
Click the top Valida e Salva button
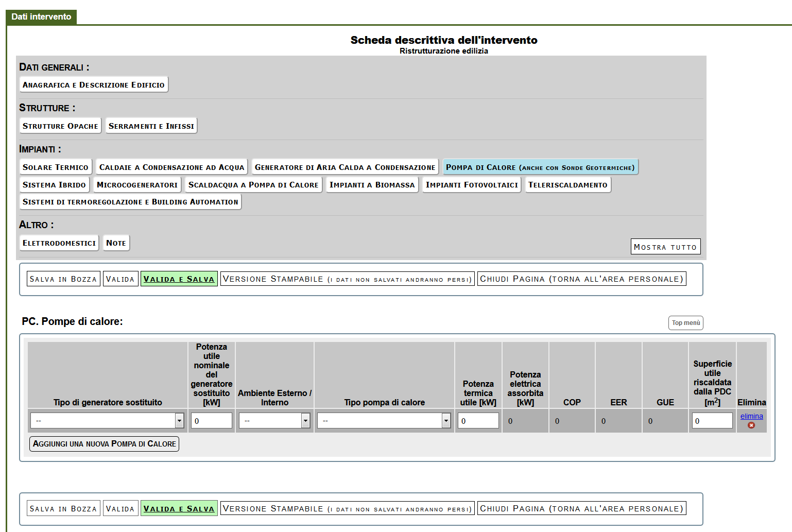[179, 279]
